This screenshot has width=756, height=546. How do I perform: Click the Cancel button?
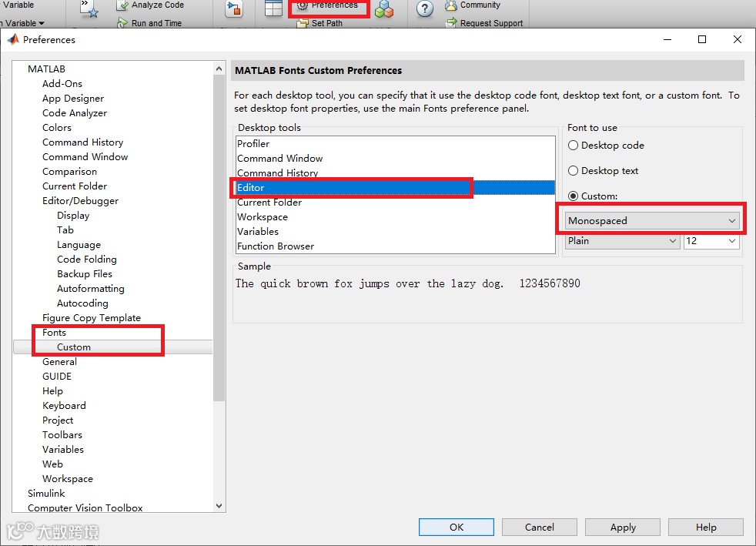540,528
